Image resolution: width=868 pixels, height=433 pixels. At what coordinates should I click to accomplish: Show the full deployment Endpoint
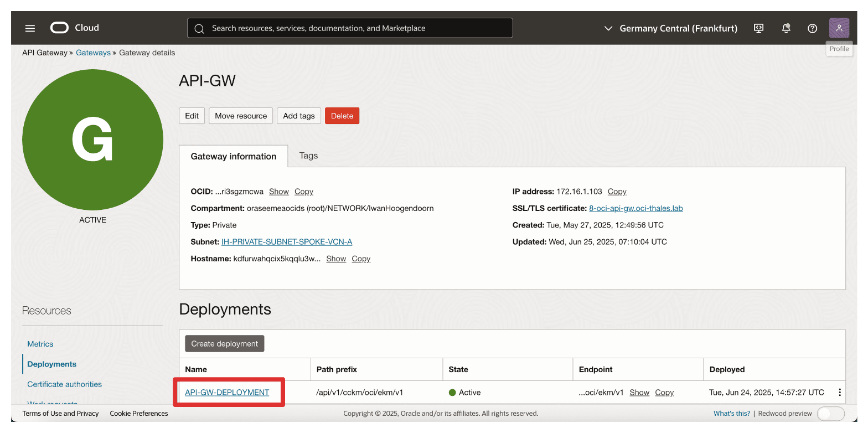pos(639,393)
